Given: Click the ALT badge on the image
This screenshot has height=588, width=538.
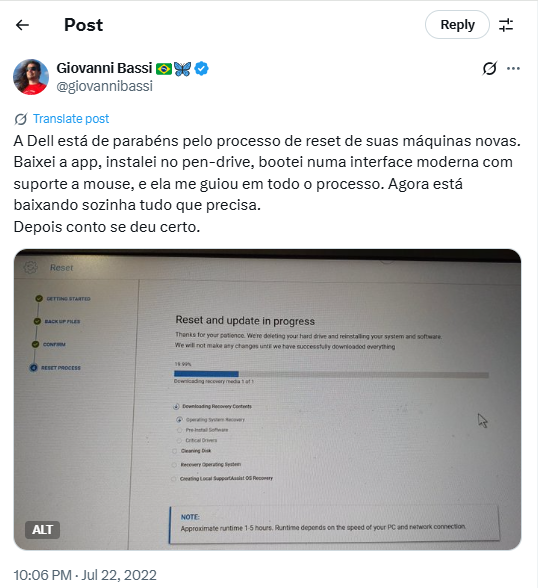Looking at the screenshot, I should [42, 530].
